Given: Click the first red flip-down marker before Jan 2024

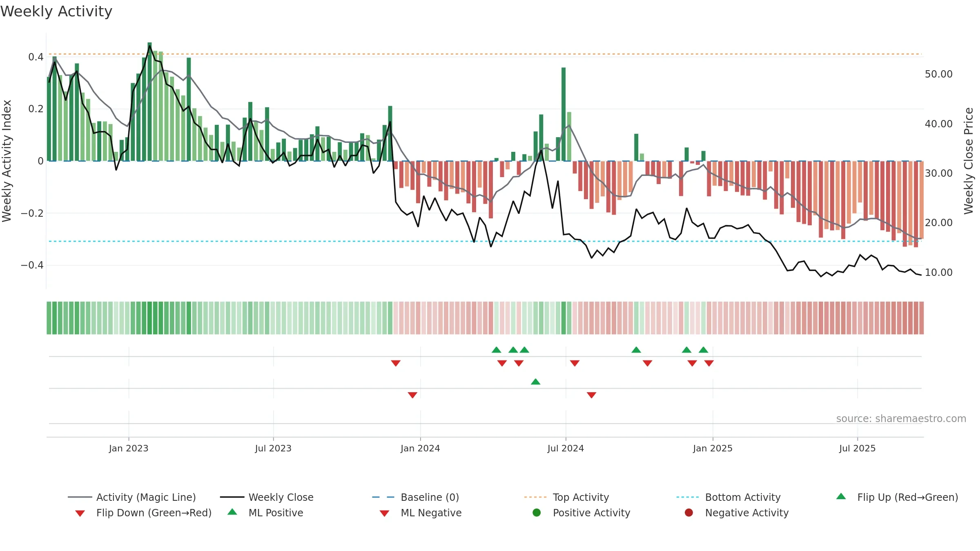Looking at the screenshot, I should (396, 363).
